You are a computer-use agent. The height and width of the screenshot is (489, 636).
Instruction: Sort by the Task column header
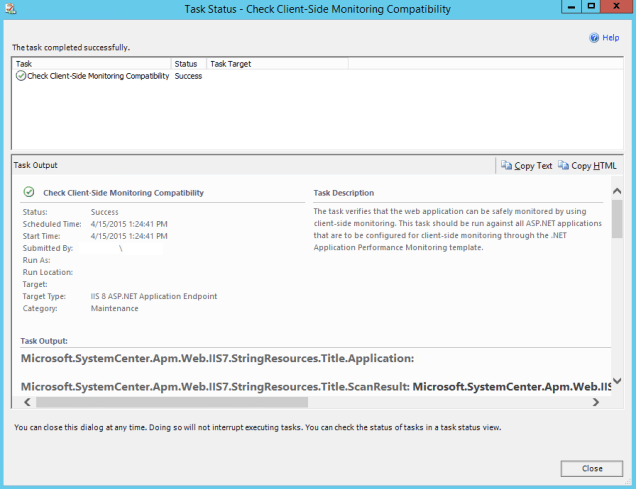[92, 64]
